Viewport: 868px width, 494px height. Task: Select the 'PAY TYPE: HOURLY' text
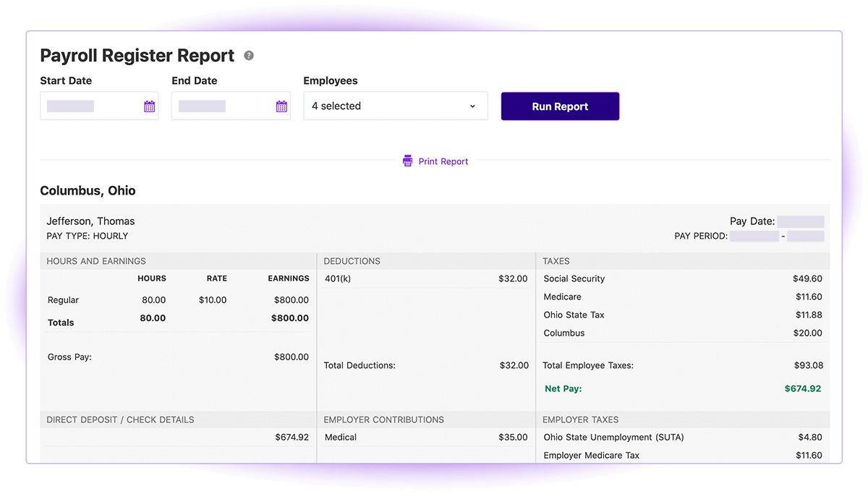click(x=88, y=236)
